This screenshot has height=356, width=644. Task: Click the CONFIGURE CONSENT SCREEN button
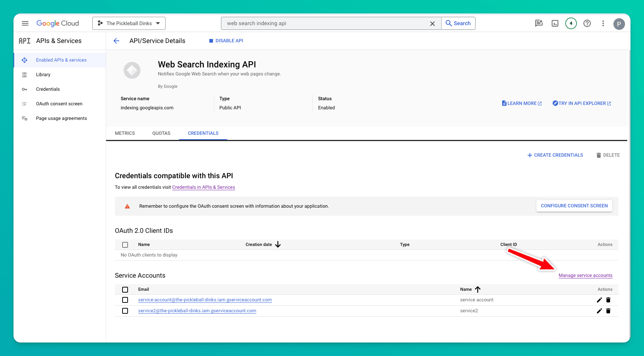click(574, 206)
